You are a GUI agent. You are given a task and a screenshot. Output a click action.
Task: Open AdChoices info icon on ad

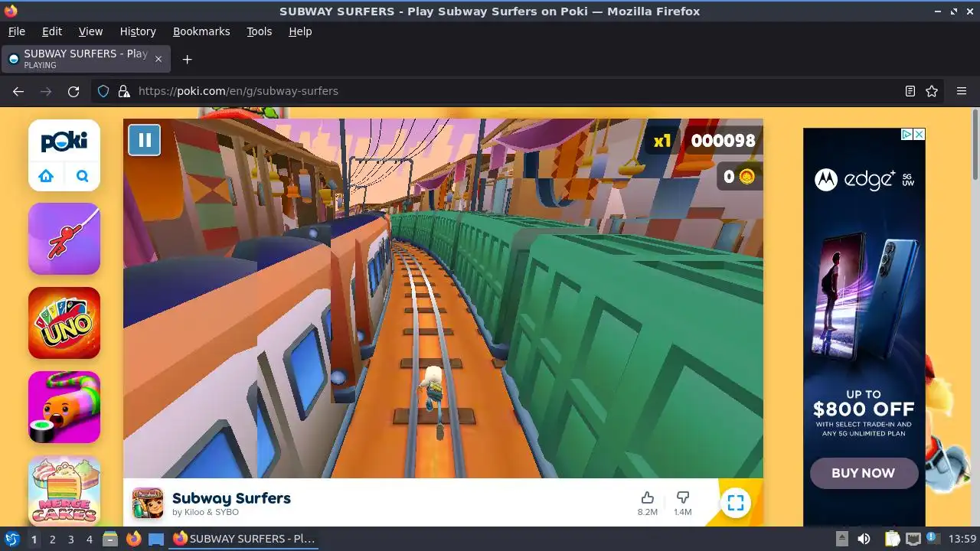[x=906, y=134]
